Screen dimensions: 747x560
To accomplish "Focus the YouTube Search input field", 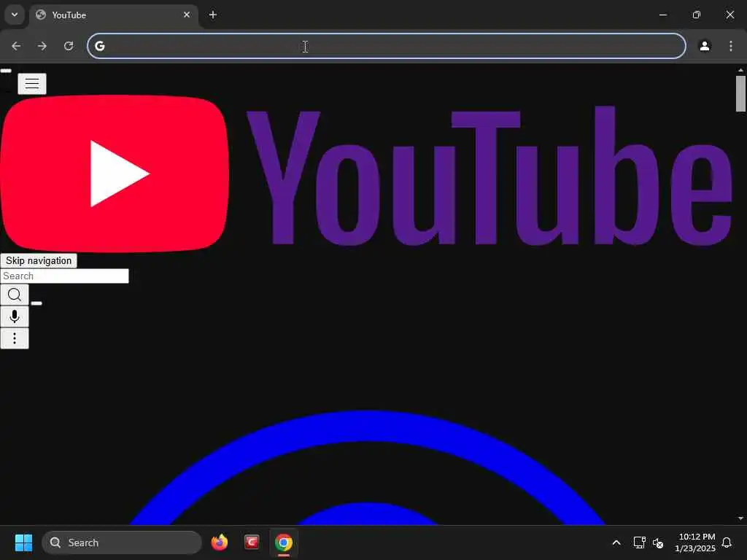I will 64,276.
